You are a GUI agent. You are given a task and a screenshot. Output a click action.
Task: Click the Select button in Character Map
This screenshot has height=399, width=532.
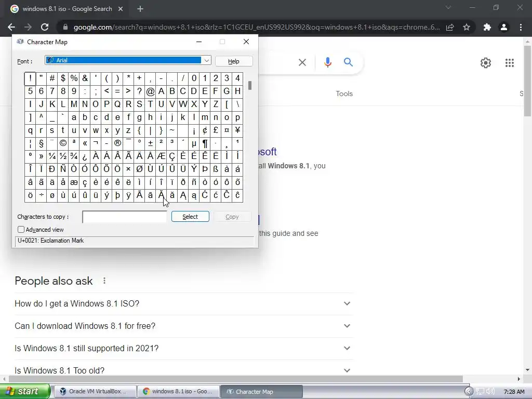point(190,217)
